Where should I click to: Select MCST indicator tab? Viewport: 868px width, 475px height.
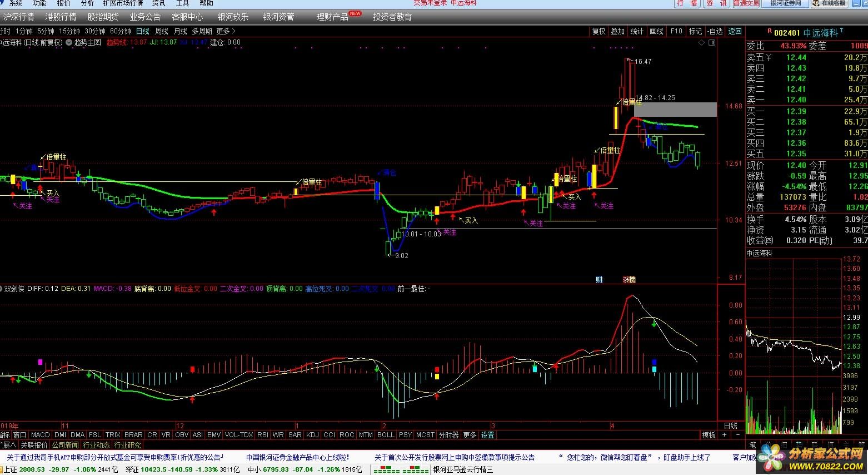(x=425, y=435)
